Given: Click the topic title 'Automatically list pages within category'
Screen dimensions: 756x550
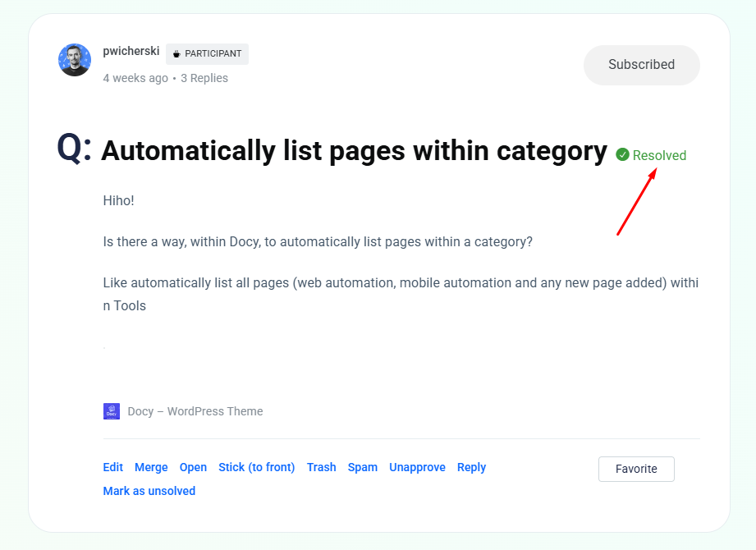Looking at the screenshot, I should click(354, 150).
